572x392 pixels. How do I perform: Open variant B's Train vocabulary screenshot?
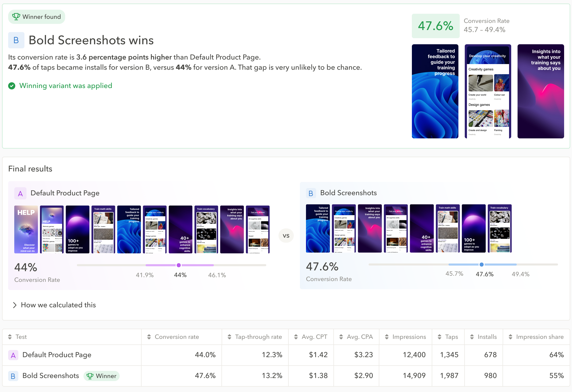(500, 228)
